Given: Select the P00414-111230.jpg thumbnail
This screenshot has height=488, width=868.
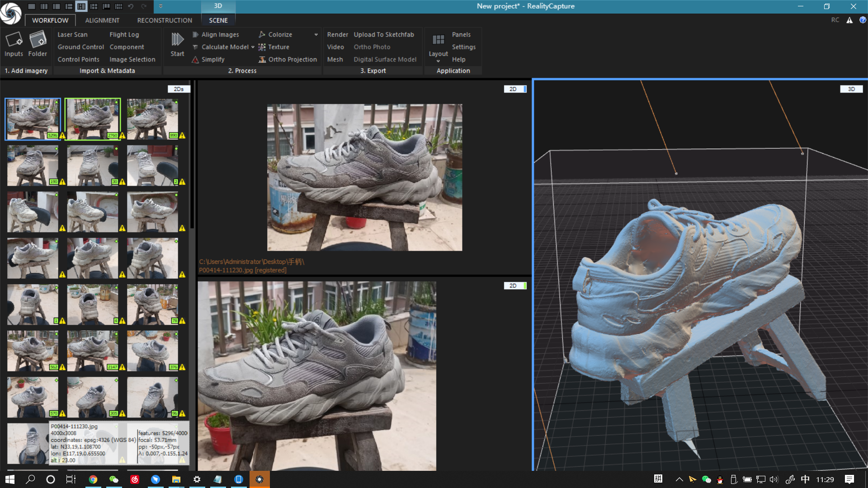Looking at the screenshot, I should coord(32,118).
